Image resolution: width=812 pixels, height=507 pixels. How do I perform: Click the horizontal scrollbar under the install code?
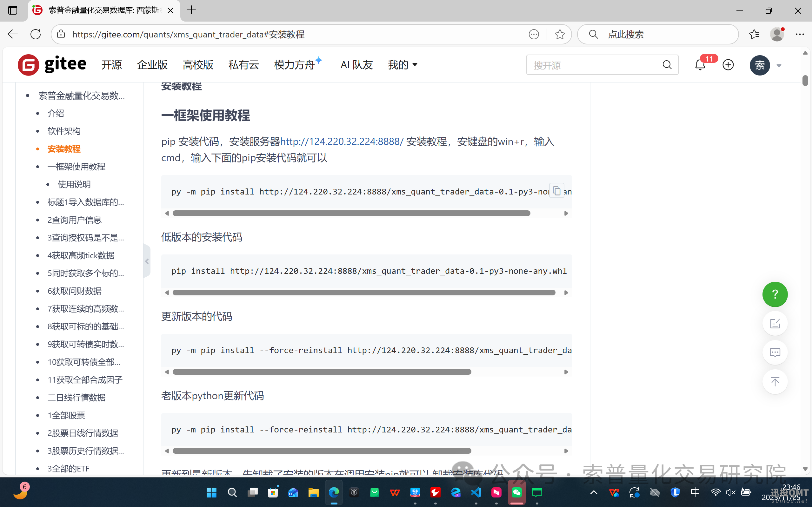click(x=351, y=213)
